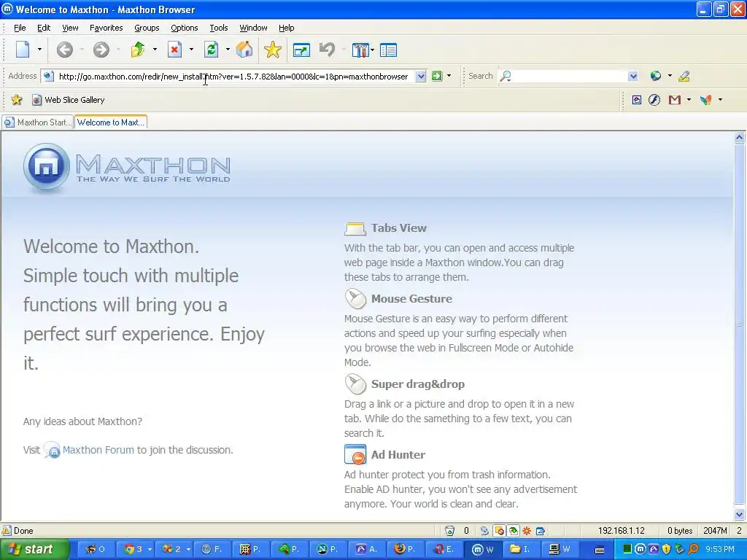Toggle the sidebar panel layout icon
The width and height of the screenshot is (747, 560).
click(388, 50)
